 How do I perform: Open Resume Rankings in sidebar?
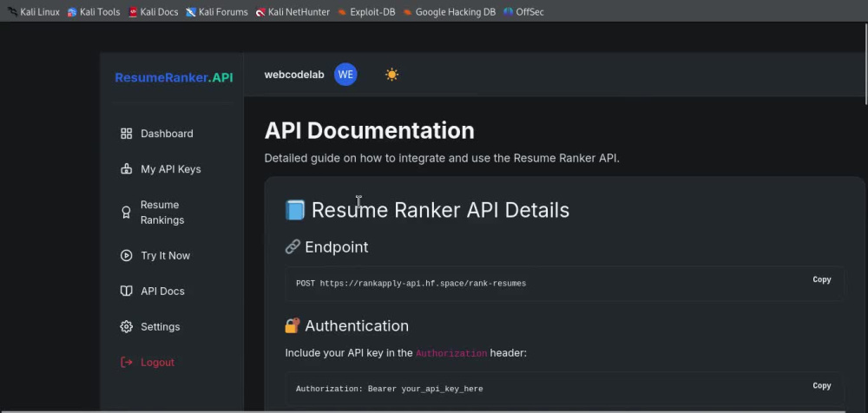162,212
